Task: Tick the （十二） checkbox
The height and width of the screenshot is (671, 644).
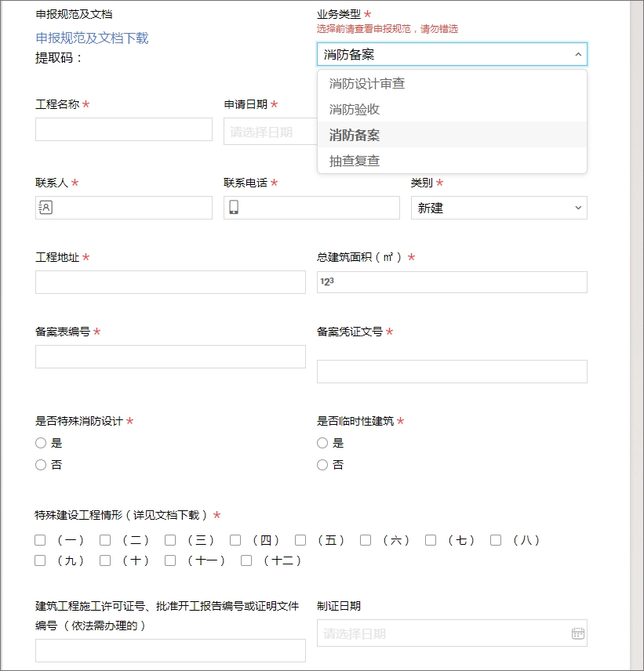Action: pyautogui.click(x=246, y=560)
